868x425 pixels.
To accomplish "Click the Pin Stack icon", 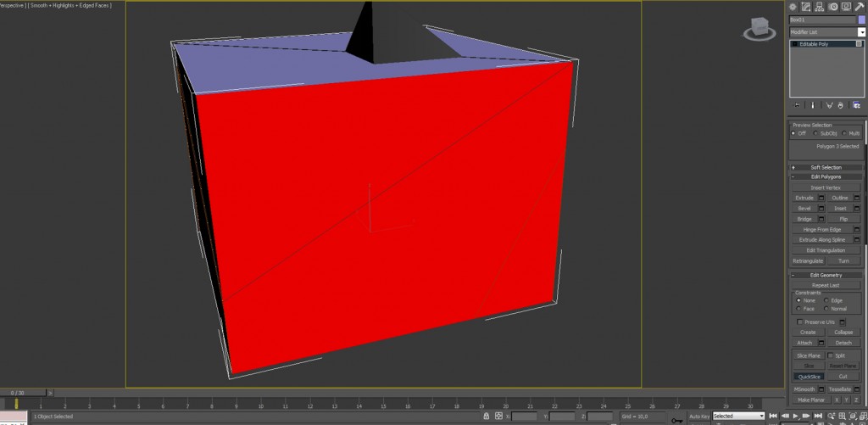I will click(x=798, y=105).
